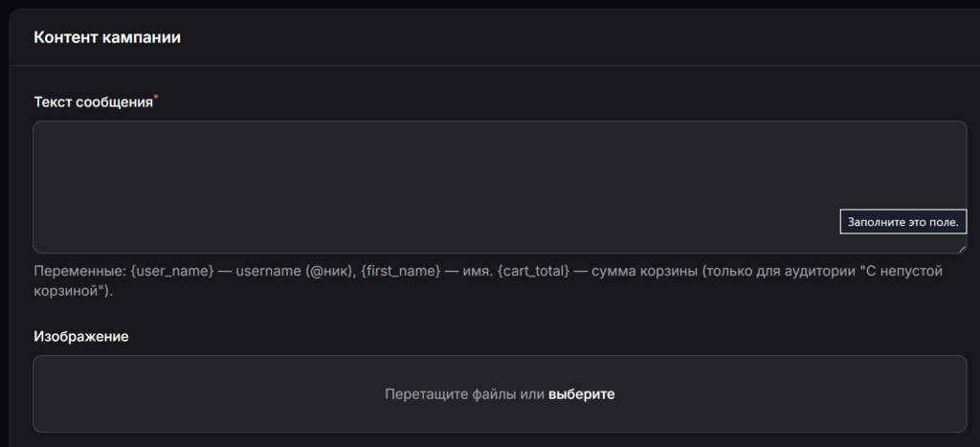Click the 'корзиной' word on the second hint line

[69, 290]
